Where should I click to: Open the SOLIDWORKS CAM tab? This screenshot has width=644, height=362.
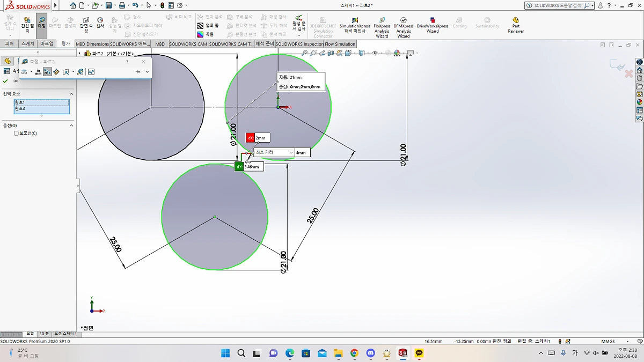click(x=188, y=44)
